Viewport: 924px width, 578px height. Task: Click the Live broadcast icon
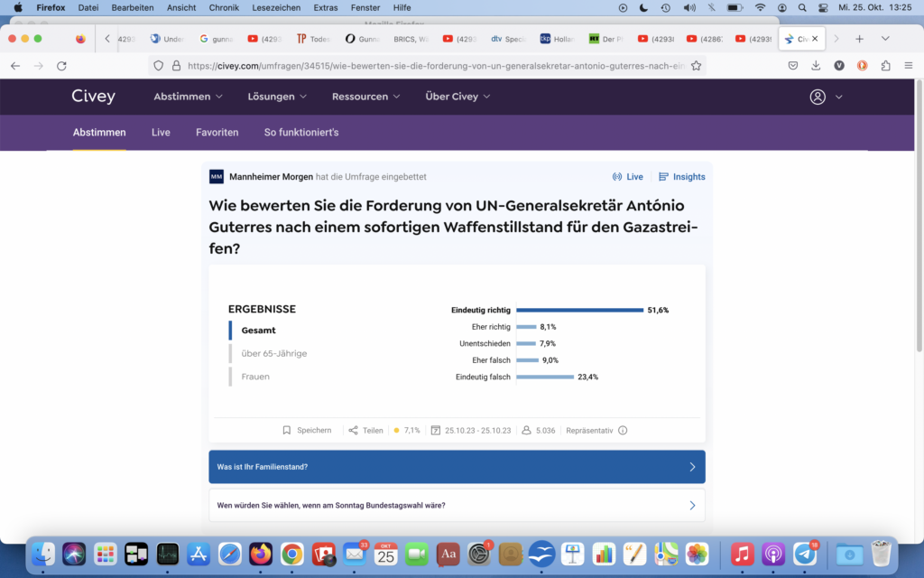tap(617, 177)
